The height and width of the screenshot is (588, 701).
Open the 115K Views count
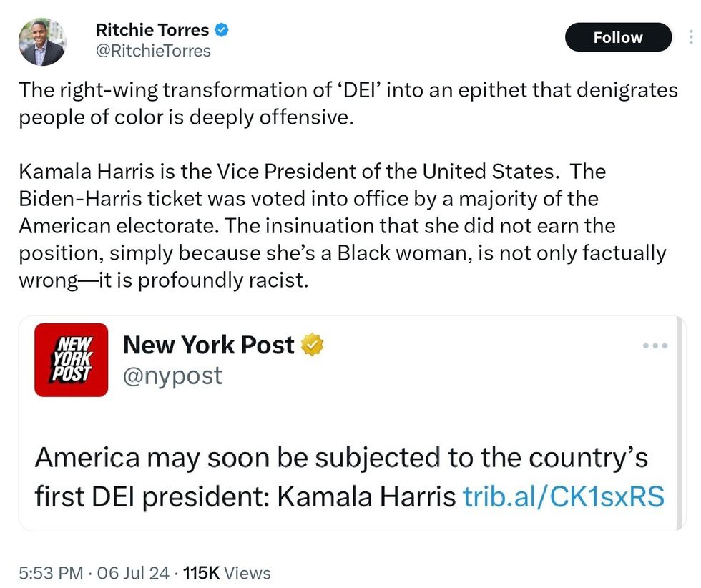(x=227, y=573)
